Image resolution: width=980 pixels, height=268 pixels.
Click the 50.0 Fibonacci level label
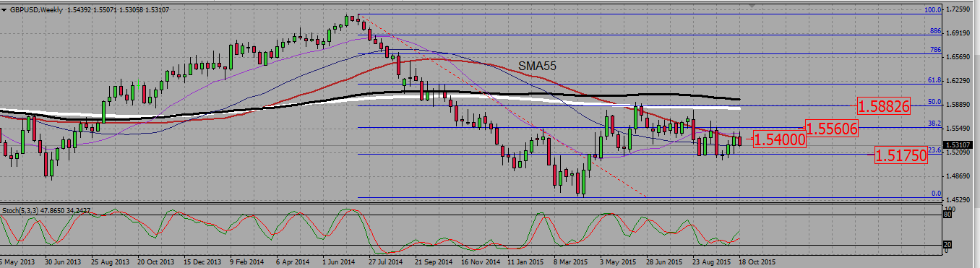pos(934,102)
